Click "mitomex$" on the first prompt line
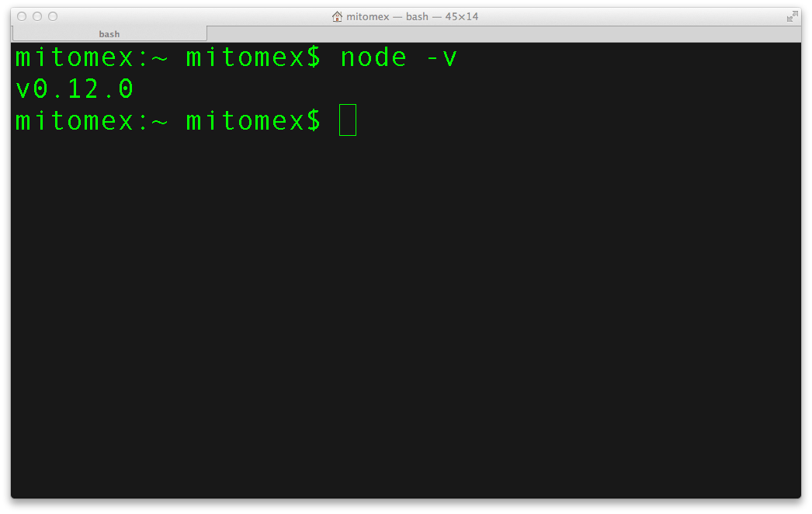The height and width of the screenshot is (514, 812). (253, 57)
